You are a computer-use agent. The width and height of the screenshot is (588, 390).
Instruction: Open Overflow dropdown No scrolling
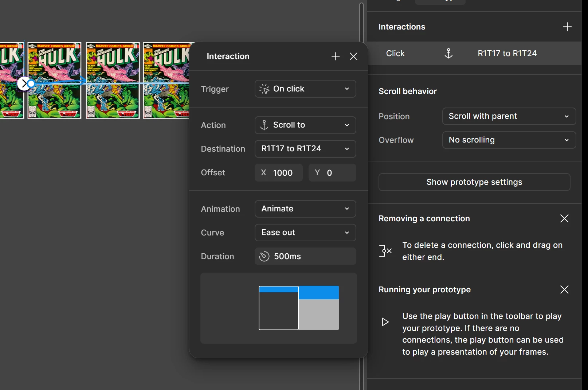(509, 140)
